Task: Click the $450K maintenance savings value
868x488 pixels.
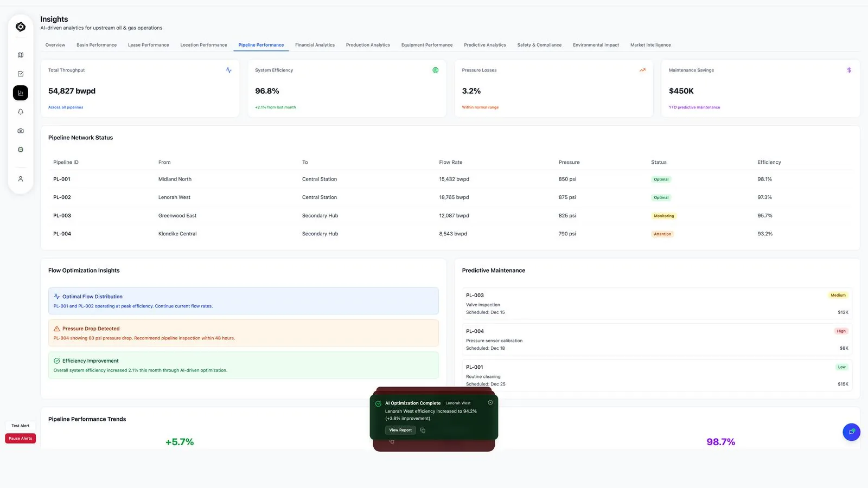Action: pyautogui.click(x=681, y=91)
